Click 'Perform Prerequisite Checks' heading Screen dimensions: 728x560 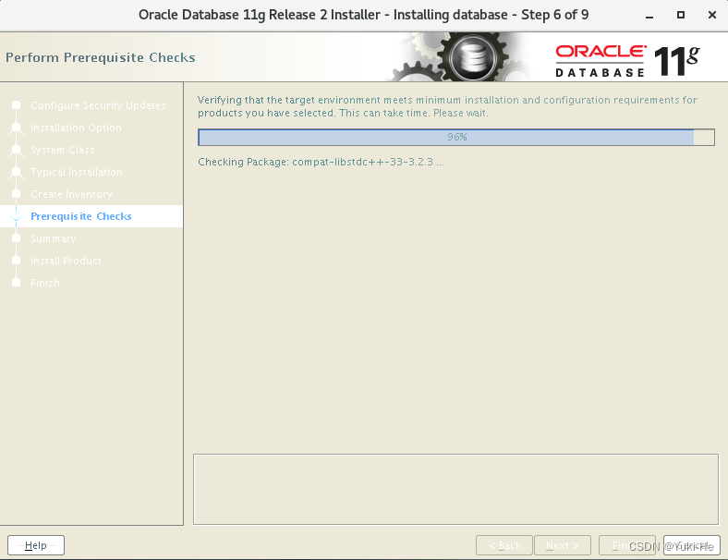click(101, 57)
